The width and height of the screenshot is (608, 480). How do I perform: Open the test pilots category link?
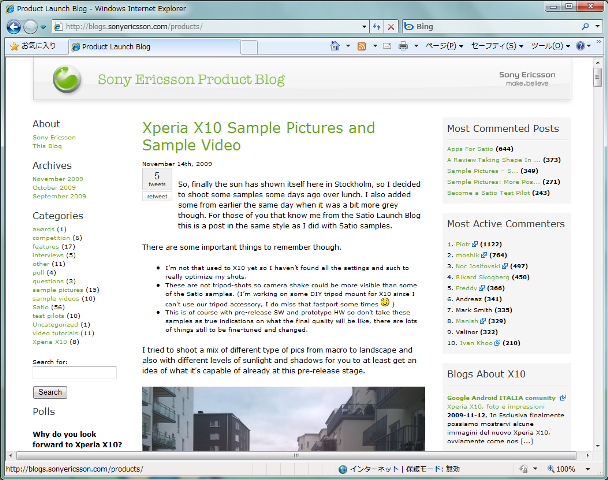click(x=48, y=316)
